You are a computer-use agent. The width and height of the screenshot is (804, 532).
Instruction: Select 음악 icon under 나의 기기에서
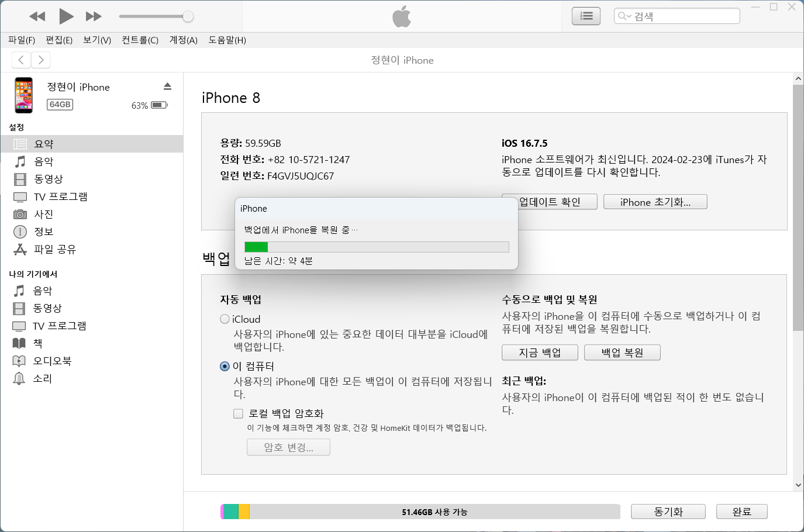[19, 291]
